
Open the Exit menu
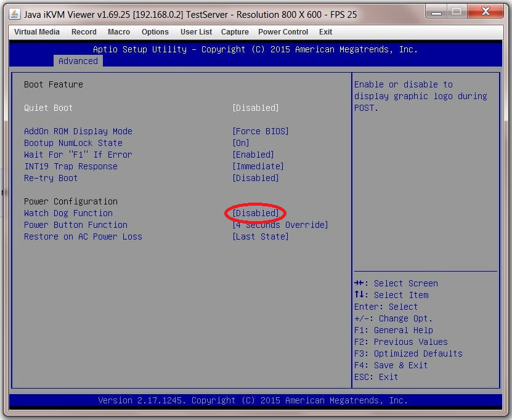325,32
